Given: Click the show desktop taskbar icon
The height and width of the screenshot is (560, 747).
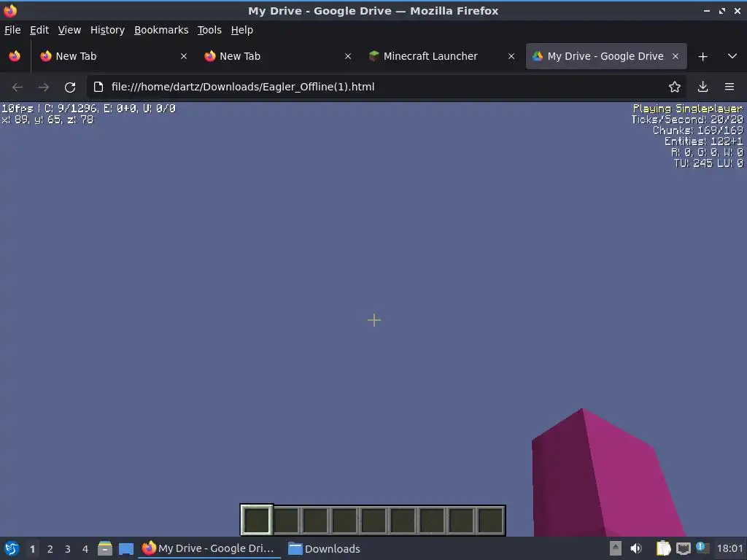Looking at the screenshot, I should (125, 548).
